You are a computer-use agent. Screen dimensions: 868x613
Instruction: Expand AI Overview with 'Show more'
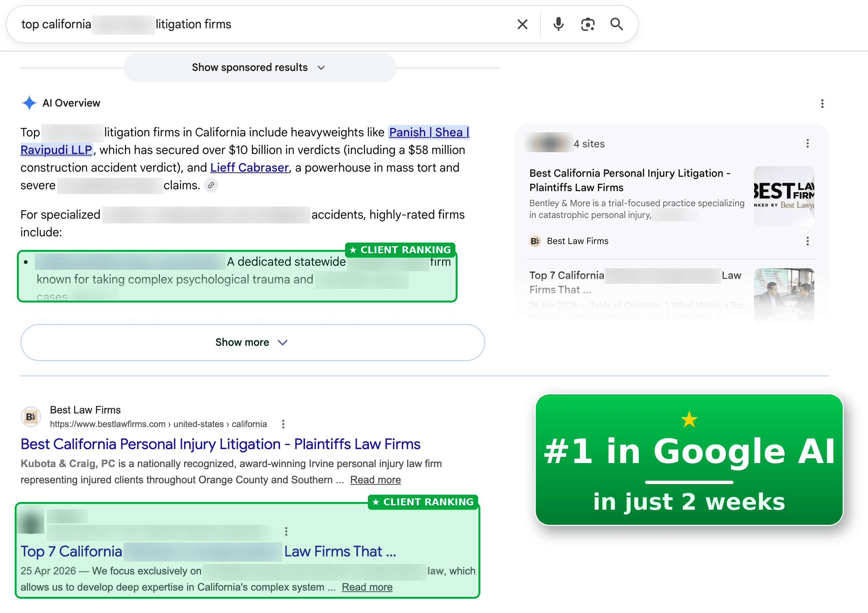[x=252, y=342]
